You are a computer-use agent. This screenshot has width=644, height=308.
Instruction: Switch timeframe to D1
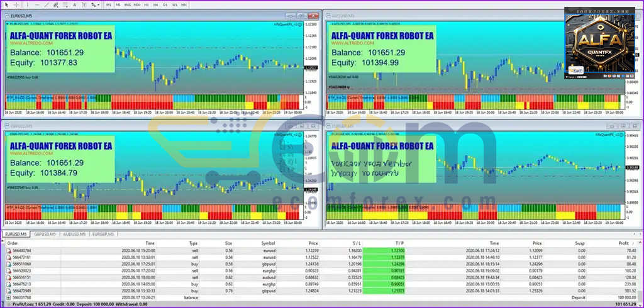point(165,5)
